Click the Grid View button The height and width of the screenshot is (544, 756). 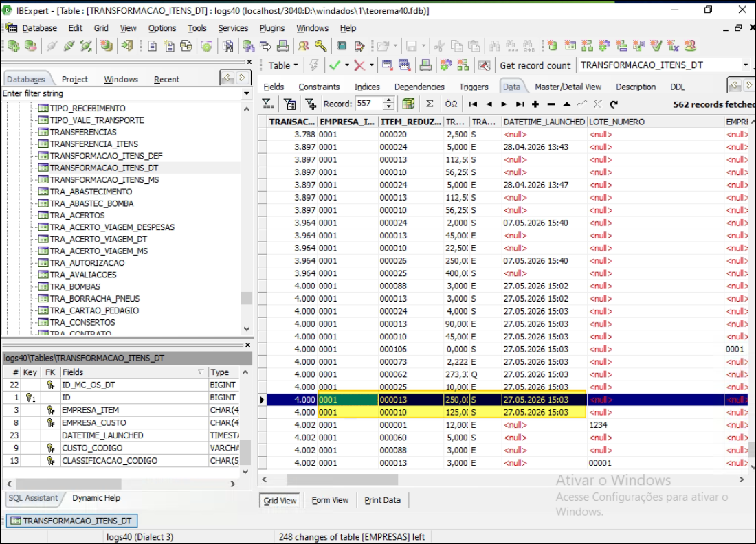(280, 501)
